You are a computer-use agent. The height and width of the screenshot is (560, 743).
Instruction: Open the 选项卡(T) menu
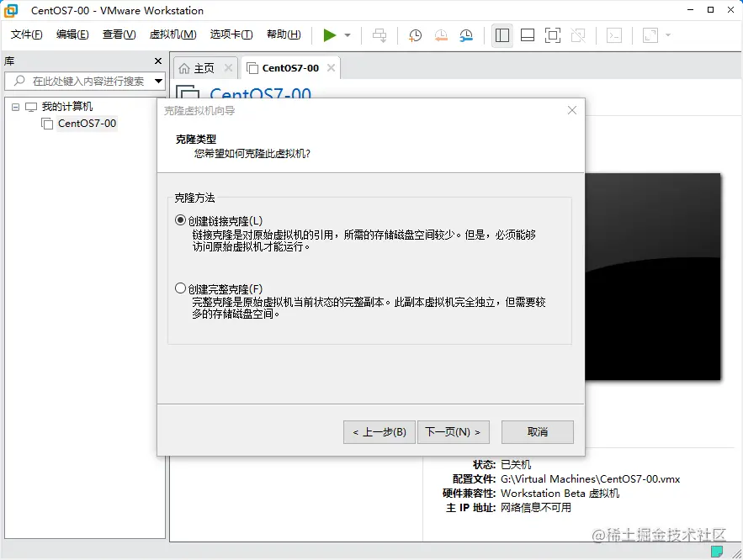(x=231, y=34)
